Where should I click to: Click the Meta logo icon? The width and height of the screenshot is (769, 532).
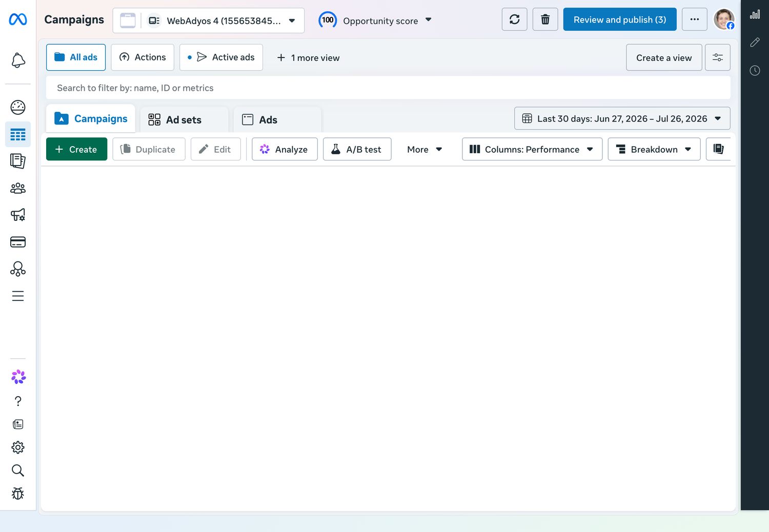pos(18,19)
